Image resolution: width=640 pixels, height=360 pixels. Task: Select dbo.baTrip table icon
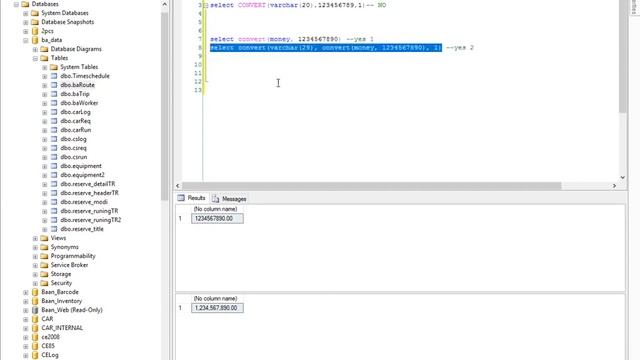[54, 94]
